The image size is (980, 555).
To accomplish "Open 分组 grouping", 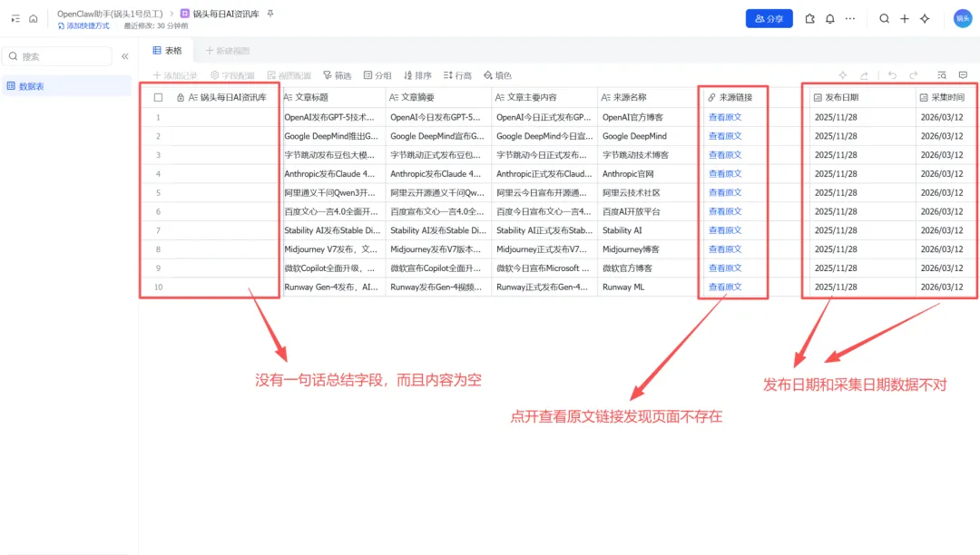I will point(377,75).
